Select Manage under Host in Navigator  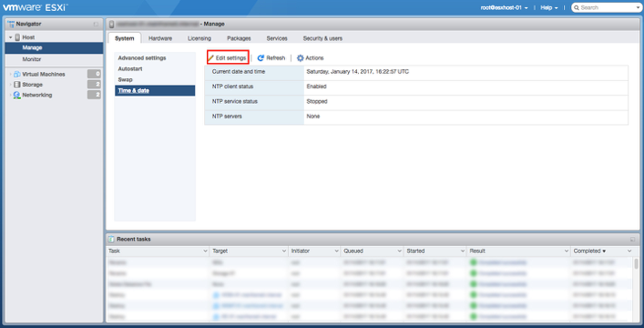point(54,47)
